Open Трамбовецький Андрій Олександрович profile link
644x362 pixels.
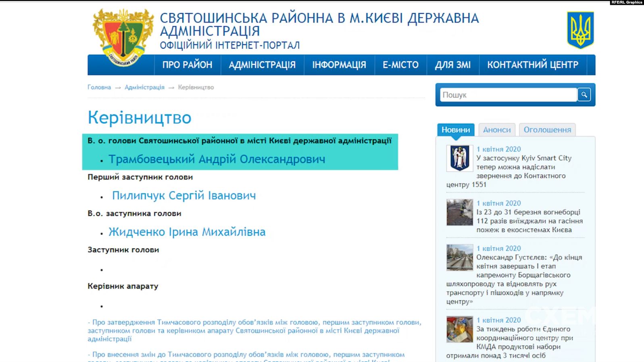click(x=217, y=159)
